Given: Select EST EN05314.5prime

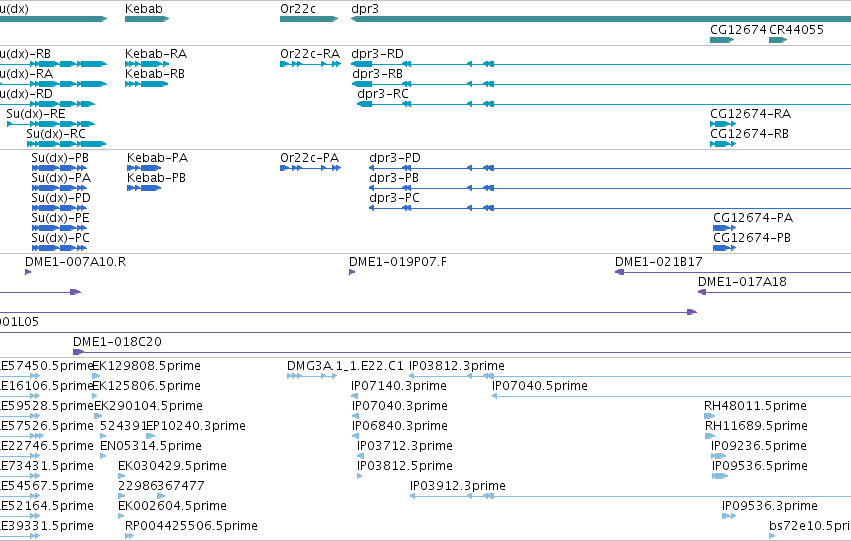Looking at the screenshot, I should coord(151,447).
